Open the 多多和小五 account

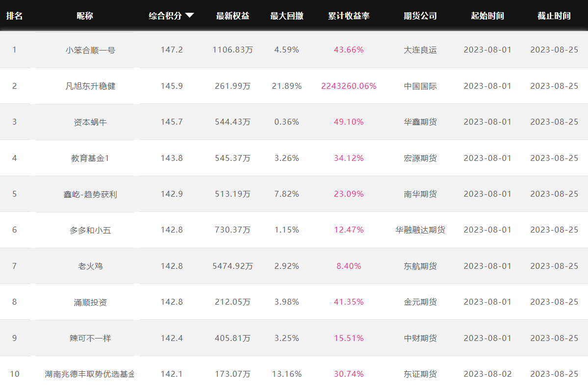click(90, 230)
